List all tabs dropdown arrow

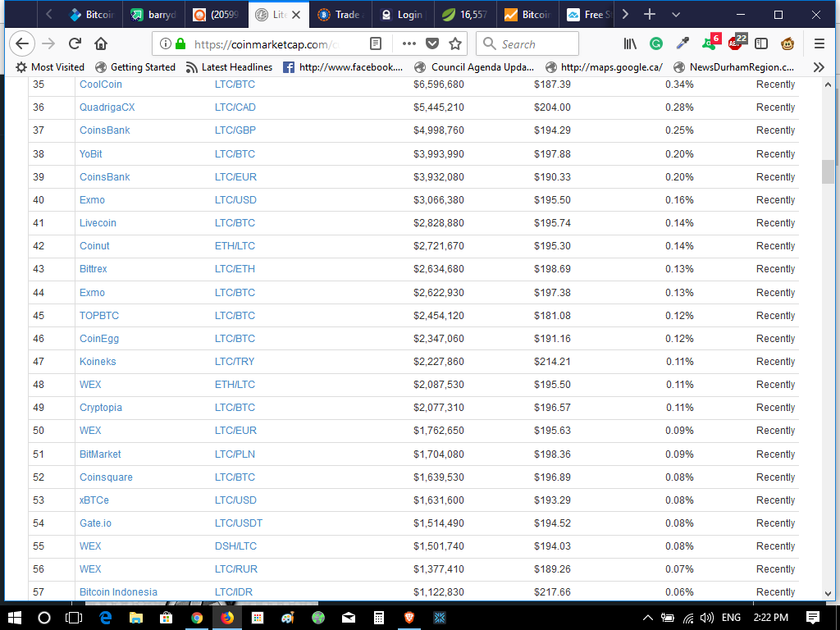(676, 15)
